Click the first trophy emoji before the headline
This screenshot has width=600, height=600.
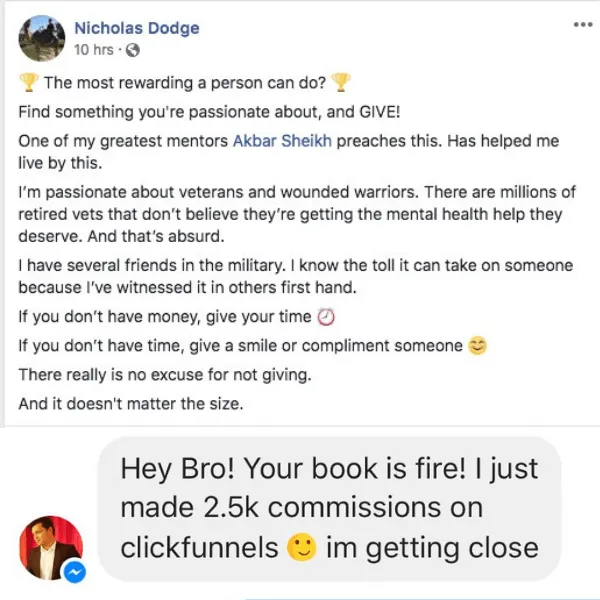29,83
